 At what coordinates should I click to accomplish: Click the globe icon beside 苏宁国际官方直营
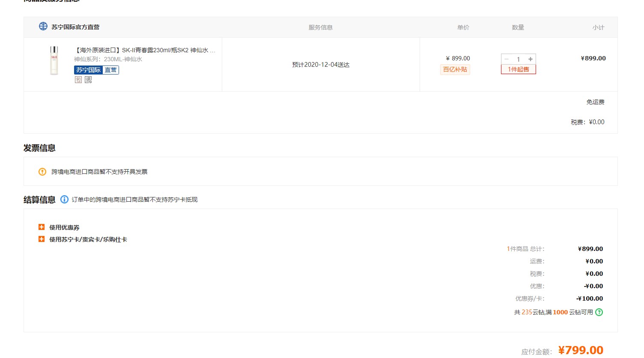coord(43,27)
